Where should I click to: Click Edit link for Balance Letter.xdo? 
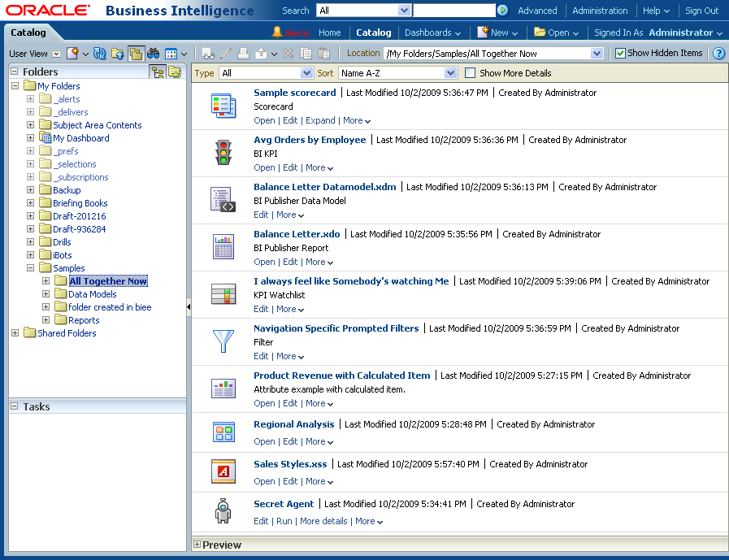tap(290, 262)
